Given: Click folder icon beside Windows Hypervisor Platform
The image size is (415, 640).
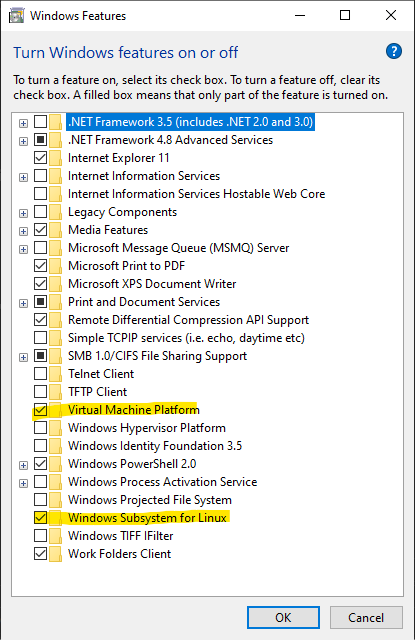Looking at the screenshot, I should [55, 428].
